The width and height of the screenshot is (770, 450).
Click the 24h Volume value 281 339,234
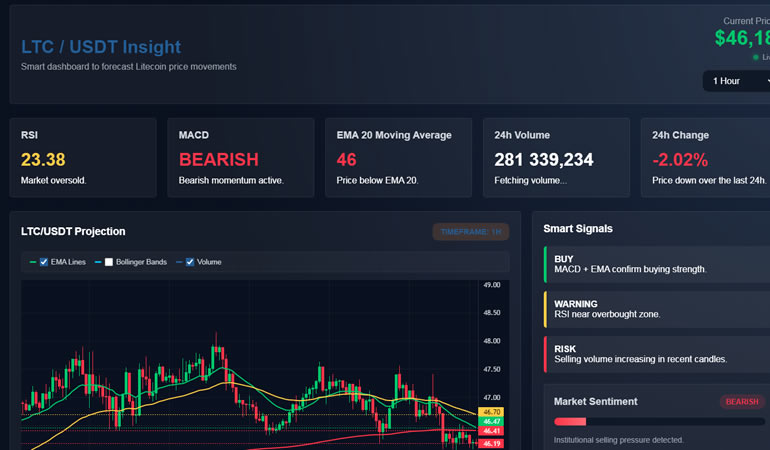[544, 160]
